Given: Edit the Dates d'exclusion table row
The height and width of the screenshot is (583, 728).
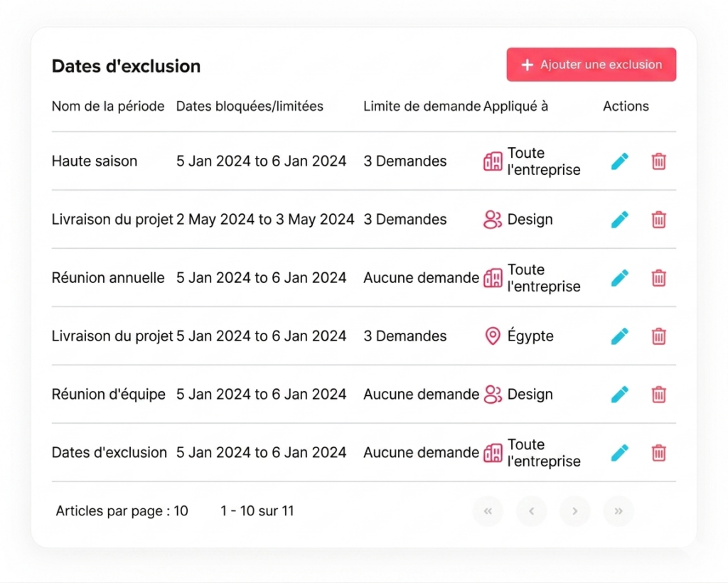Looking at the screenshot, I should click(620, 453).
